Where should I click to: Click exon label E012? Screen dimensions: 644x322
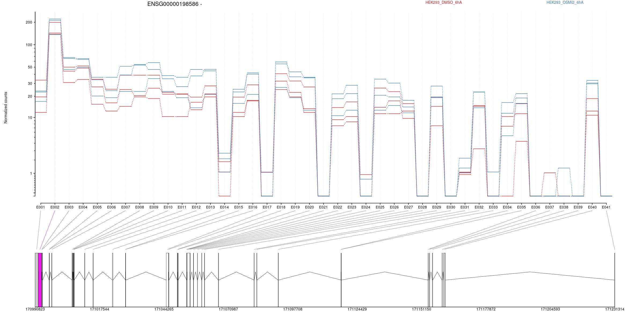coord(196,207)
